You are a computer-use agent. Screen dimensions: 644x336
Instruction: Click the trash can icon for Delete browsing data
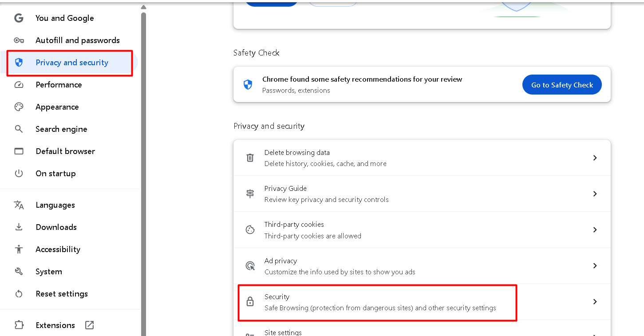tap(250, 158)
